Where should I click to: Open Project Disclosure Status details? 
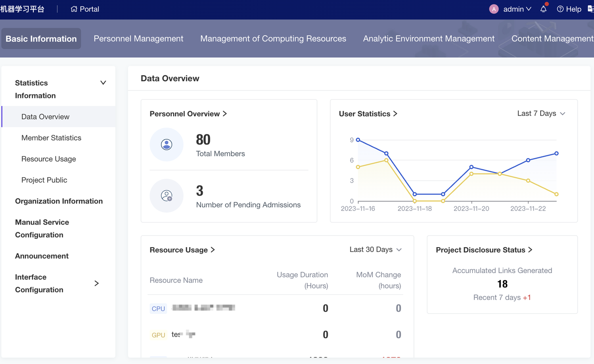coord(484,250)
